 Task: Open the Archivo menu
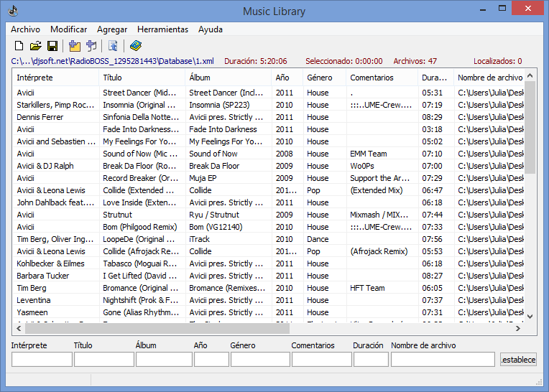[x=25, y=29]
